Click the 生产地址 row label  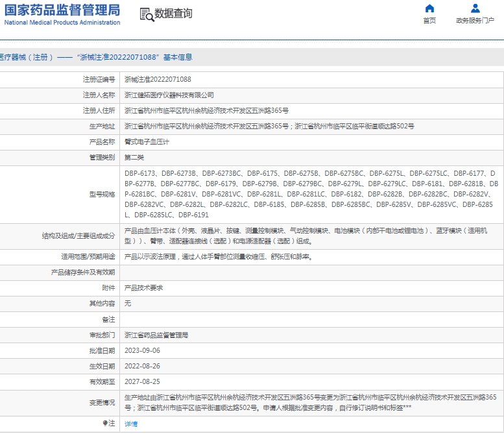[x=102, y=127]
